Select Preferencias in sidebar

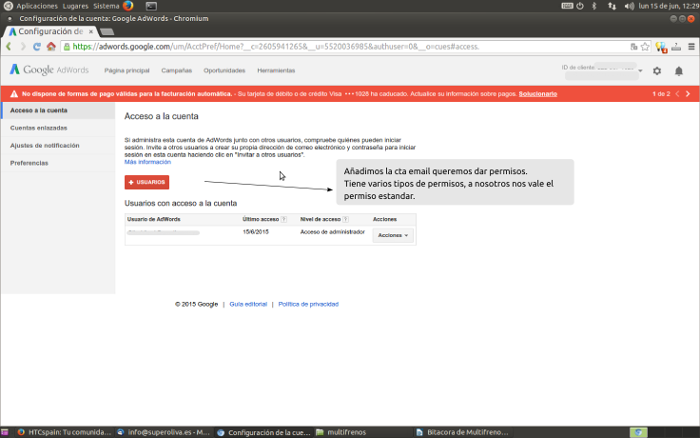(58, 163)
